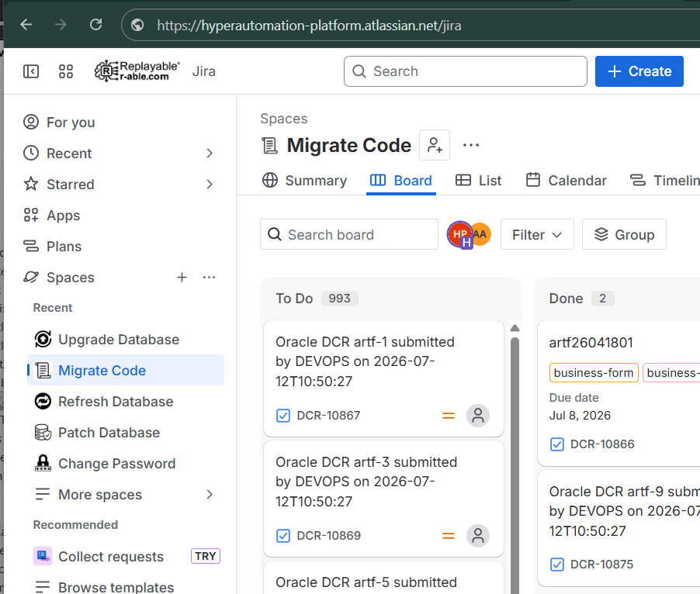The image size is (700, 594).
Task: Open the Filter dropdown
Action: tap(537, 234)
